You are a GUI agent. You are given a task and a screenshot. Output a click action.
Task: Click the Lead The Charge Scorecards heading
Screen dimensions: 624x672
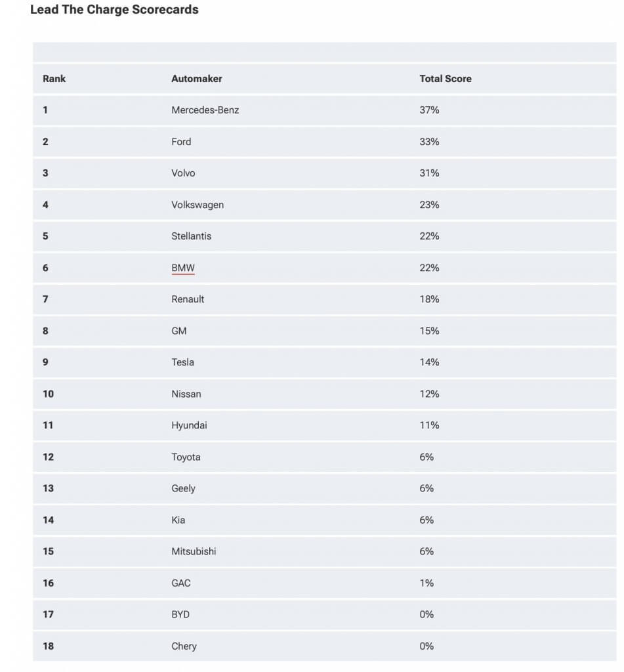coord(114,10)
